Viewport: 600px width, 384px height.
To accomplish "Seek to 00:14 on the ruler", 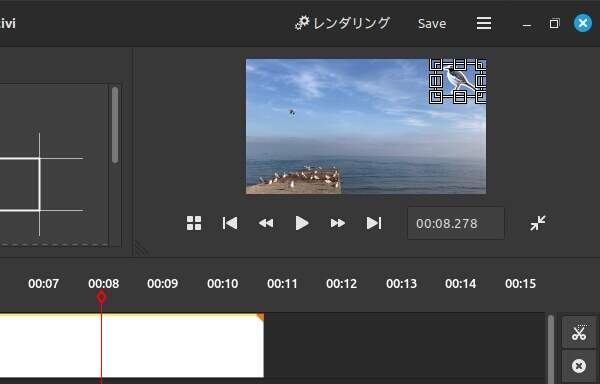I will pos(461,284).
